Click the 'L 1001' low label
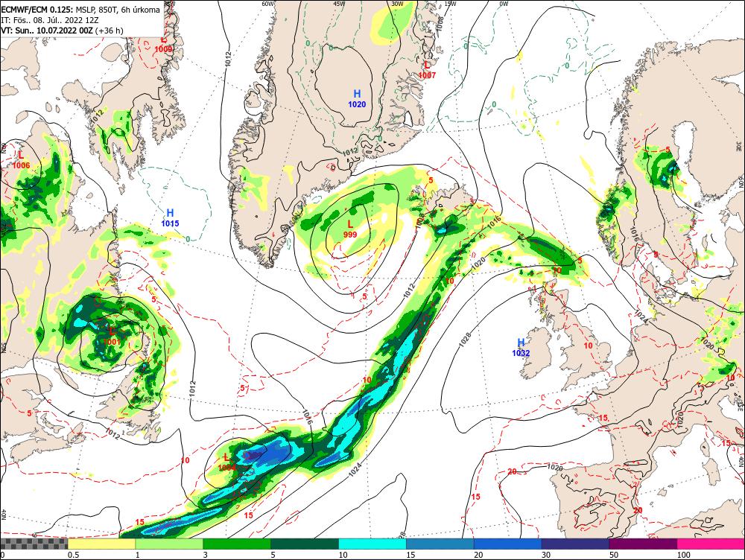This screenshot has width=745, height=560. click(x=112, y=337)
